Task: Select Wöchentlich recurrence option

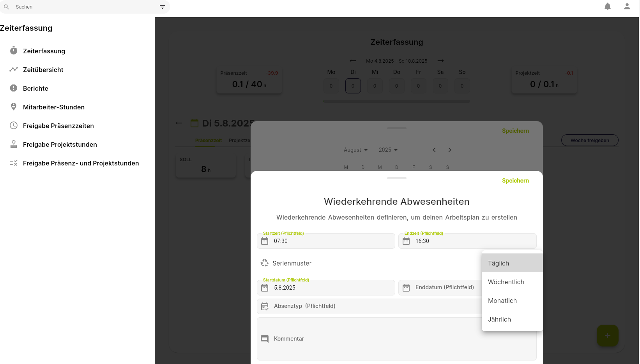Action: pos(512,282)
